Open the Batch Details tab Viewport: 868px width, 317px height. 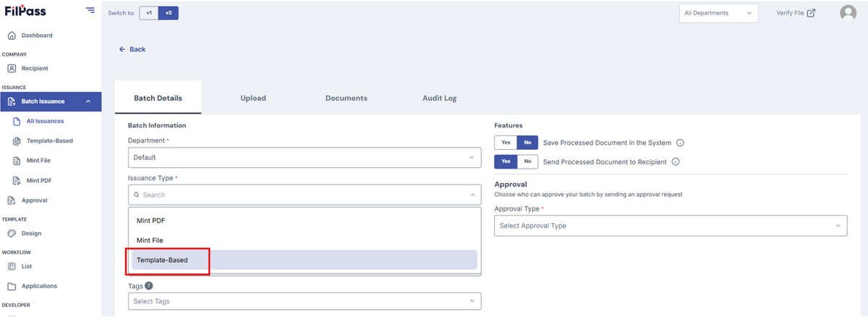point(158,98)
